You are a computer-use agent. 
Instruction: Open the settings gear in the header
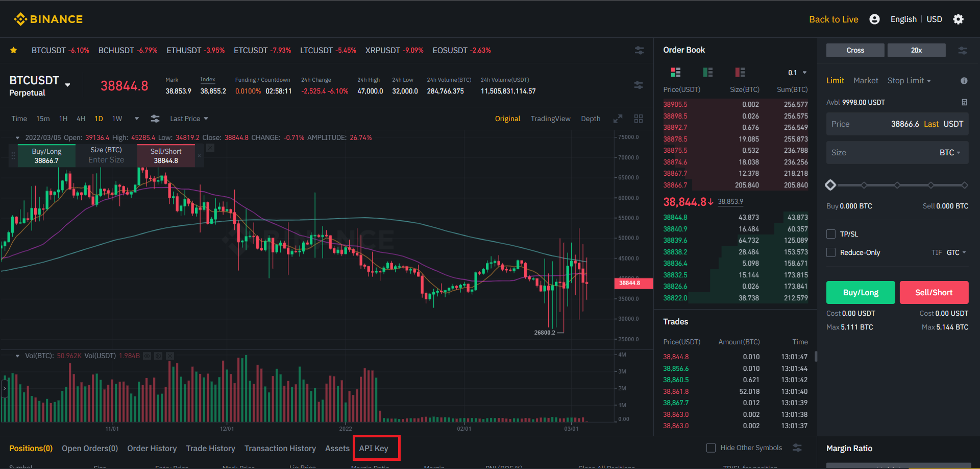pos(959,19)
